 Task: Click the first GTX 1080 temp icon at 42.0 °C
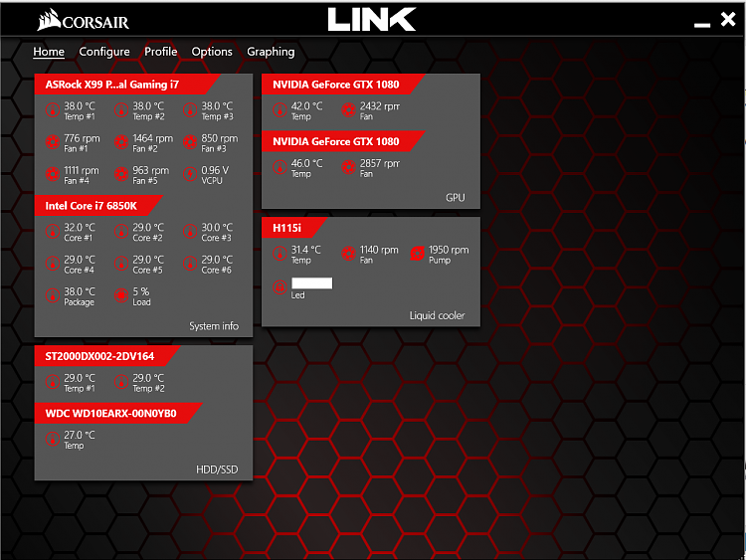pos(280,110)
